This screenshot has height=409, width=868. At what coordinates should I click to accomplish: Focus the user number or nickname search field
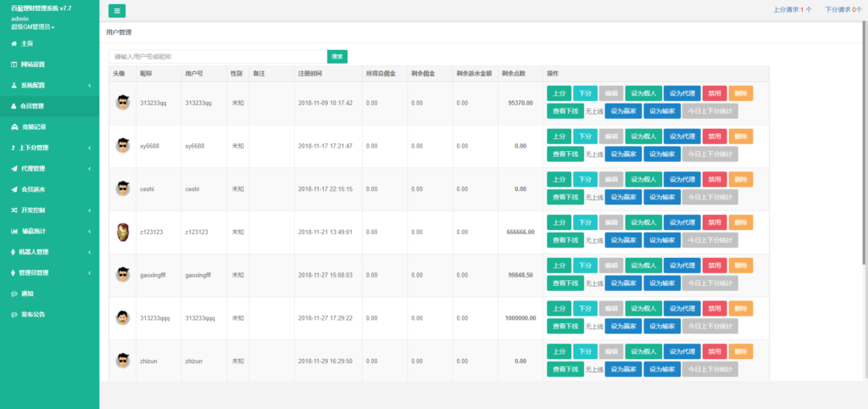pyautogui.click(x=218, y=57)
